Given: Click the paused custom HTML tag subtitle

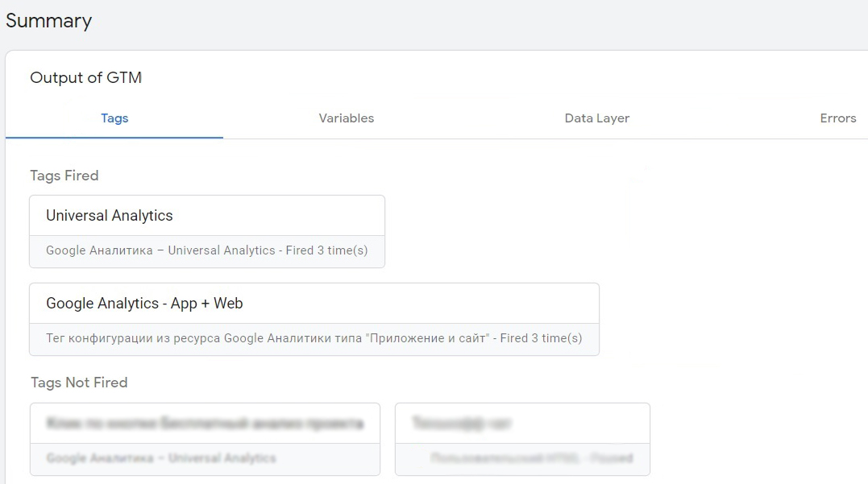Looking at the screenshot, I should click(x=531, y=458).
